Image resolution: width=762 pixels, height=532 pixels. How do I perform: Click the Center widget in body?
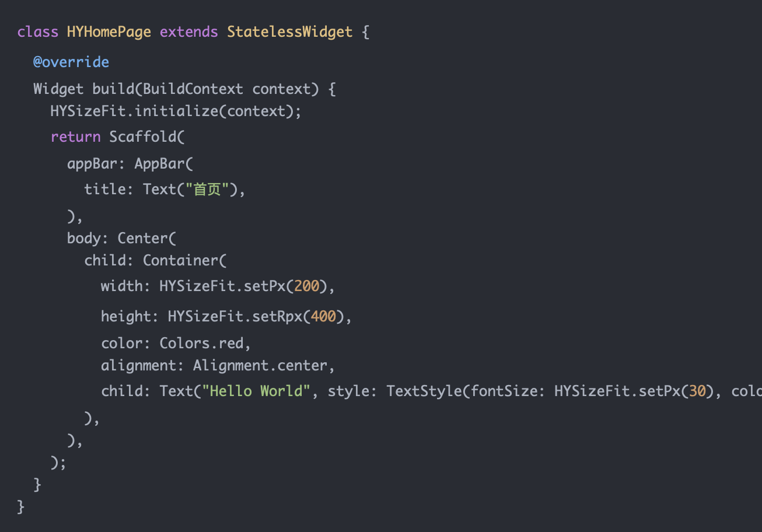[143, 238]
